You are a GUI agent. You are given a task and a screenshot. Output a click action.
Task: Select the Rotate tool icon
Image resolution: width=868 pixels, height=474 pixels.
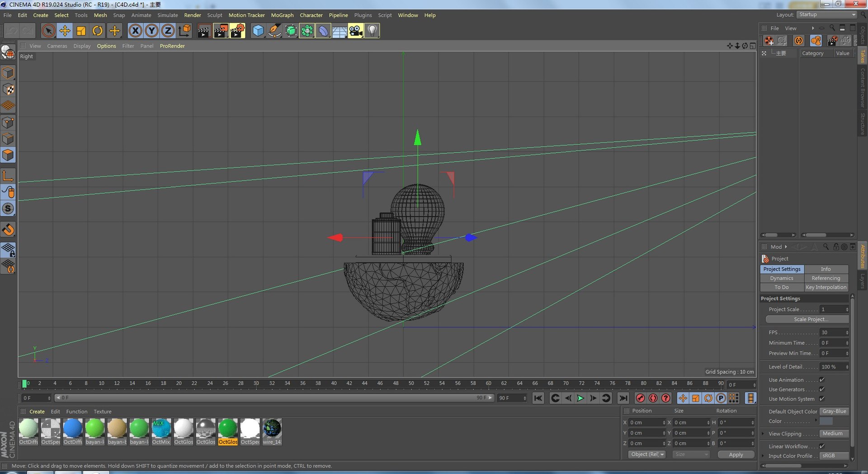coord(97,31)
